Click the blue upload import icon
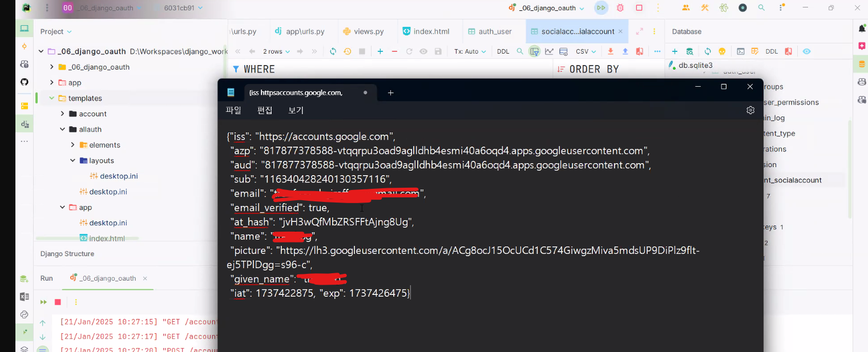 click(625, 51)
